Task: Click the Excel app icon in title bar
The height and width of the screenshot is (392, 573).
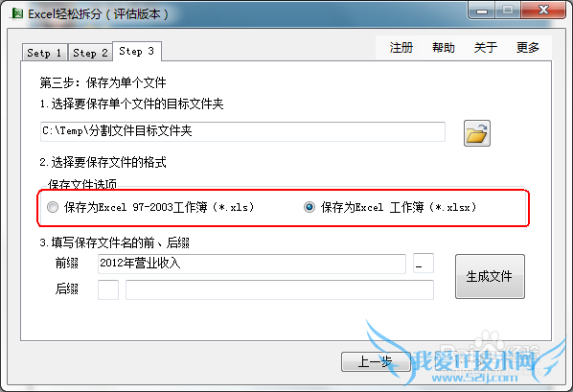Action: pos(17,13)
